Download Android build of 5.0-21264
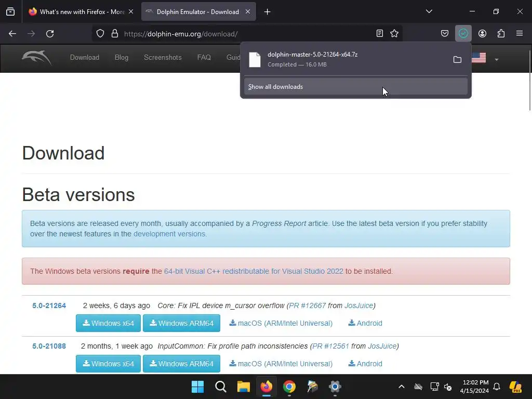532x399 pixels. pos(365,323)
